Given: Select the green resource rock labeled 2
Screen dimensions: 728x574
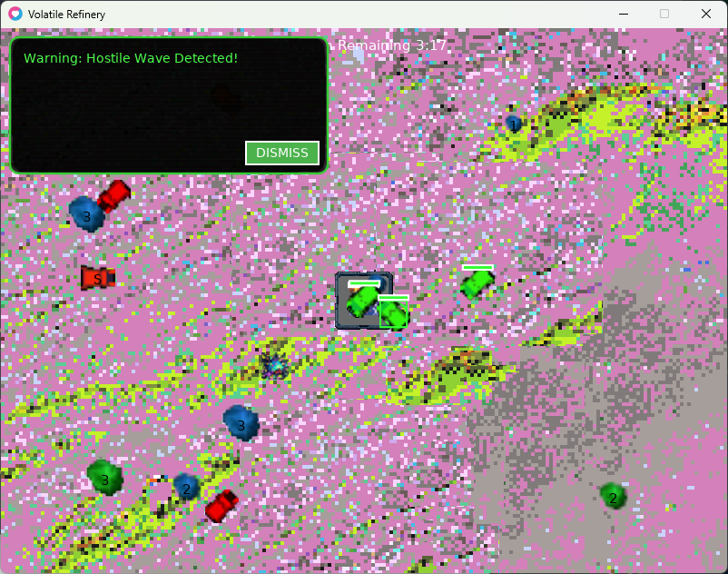Looking at the screenshot, I should tap(613, 496).
